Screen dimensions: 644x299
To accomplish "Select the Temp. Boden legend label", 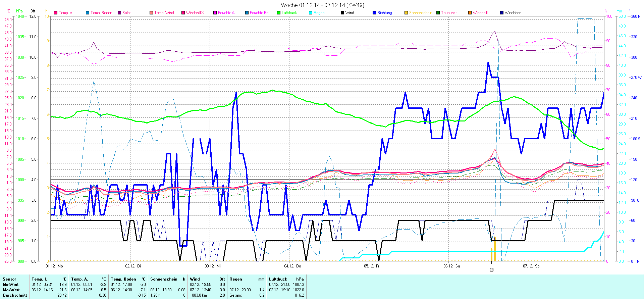I will coord(101,13).
